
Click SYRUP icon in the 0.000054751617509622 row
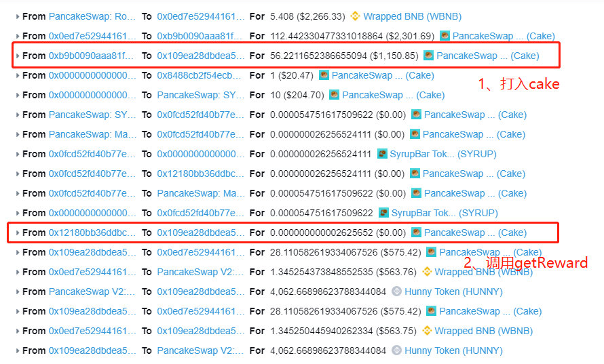point(383,212)
